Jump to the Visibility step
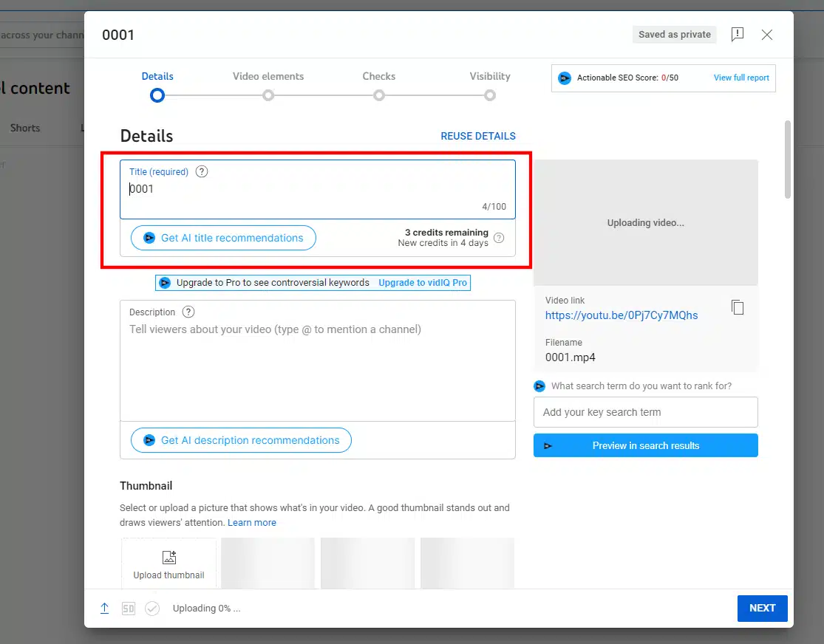The height and width of the screenshot is (644, 824). (x=489, y=95)
